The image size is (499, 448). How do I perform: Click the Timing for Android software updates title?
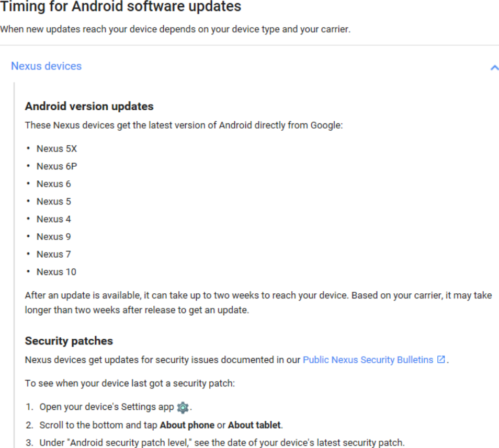(x=120, y=6)
